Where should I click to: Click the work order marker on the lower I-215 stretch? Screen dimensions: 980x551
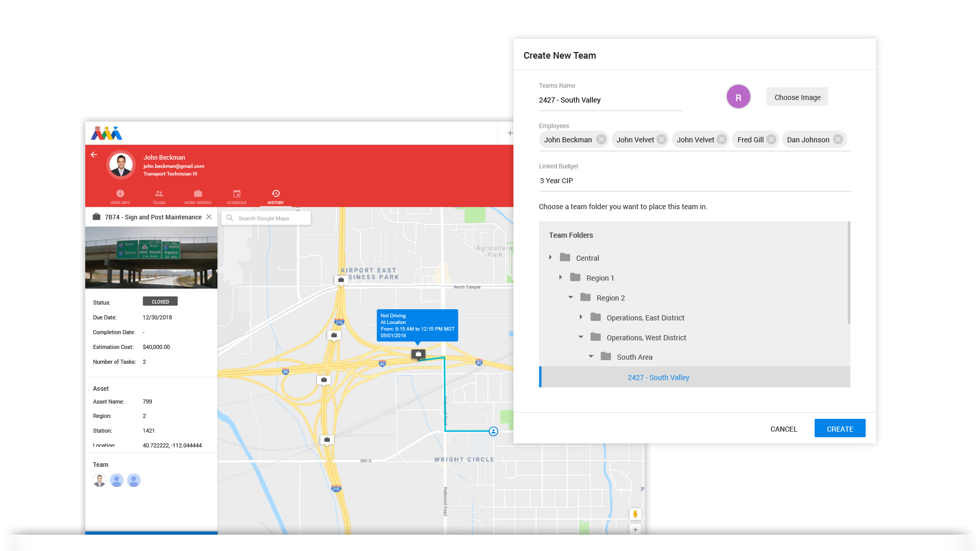coord(327,440)
